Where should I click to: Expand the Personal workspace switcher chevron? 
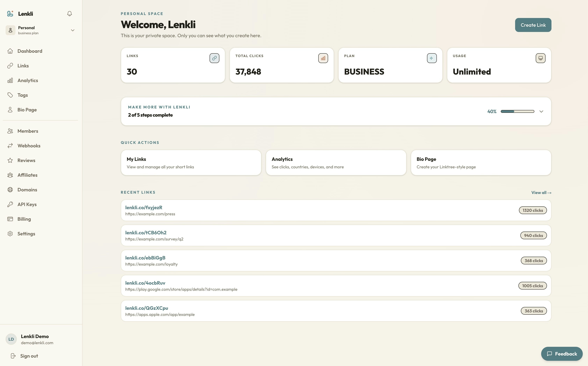click(x=72, y=30)
